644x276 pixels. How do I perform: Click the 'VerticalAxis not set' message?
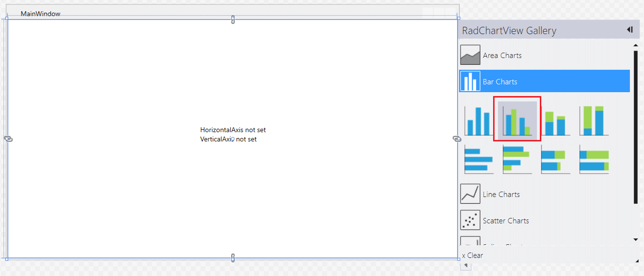228,139
